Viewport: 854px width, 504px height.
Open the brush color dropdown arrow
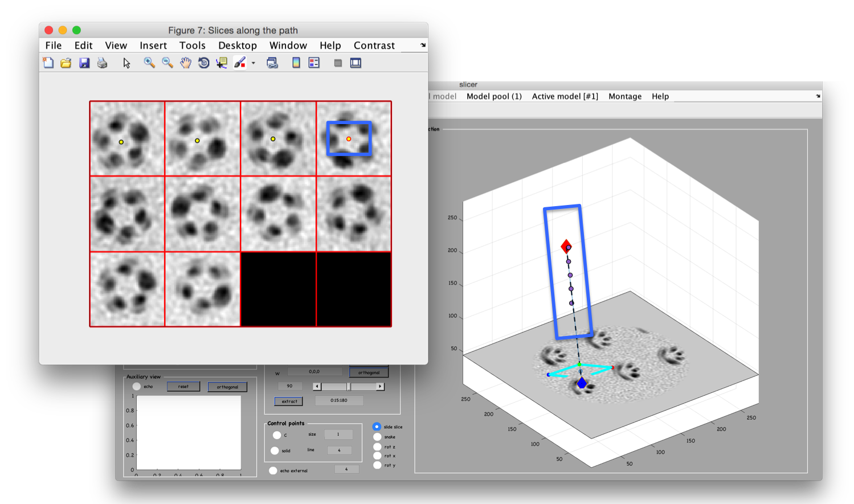253,63
